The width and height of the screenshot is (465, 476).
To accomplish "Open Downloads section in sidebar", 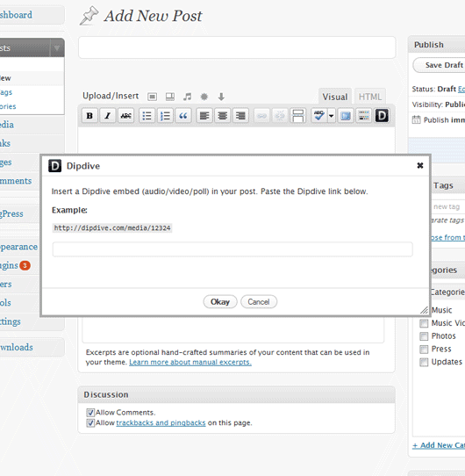I will coord(17,347).
